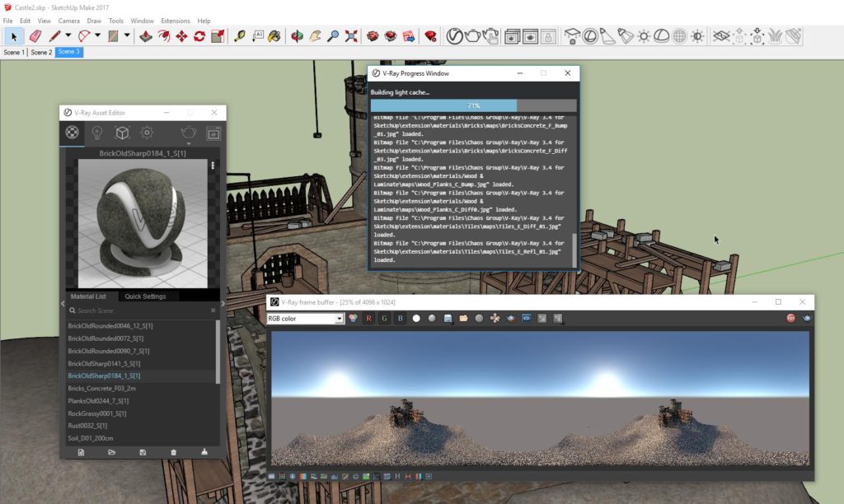Toggle the red channel in frame buffer
844x504 pixels.
(x=368, y=318)
